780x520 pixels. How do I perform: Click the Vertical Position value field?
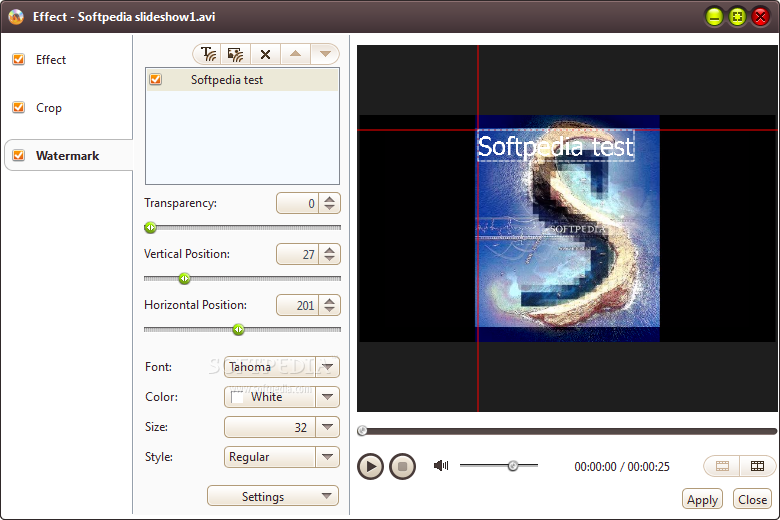pyautogui.click(x=297, y=254)
